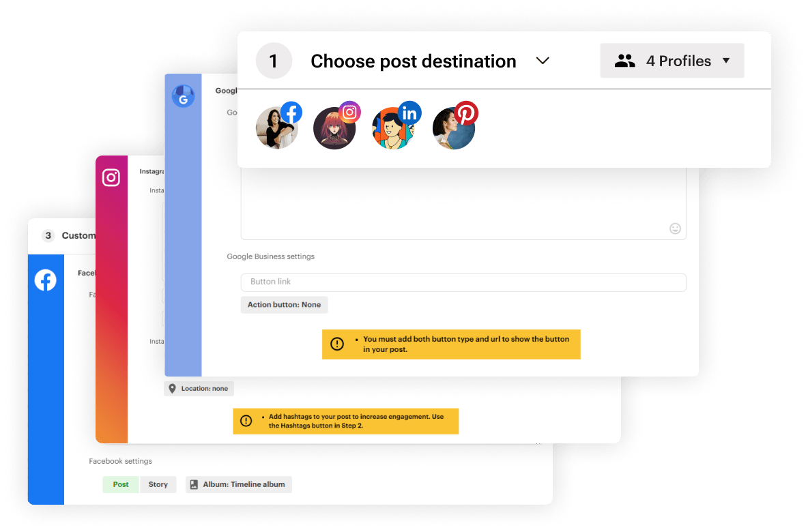Screen dimensions: 808x532
Task: Open the emoji picker in Google text box
Action: tap(675, 228)
